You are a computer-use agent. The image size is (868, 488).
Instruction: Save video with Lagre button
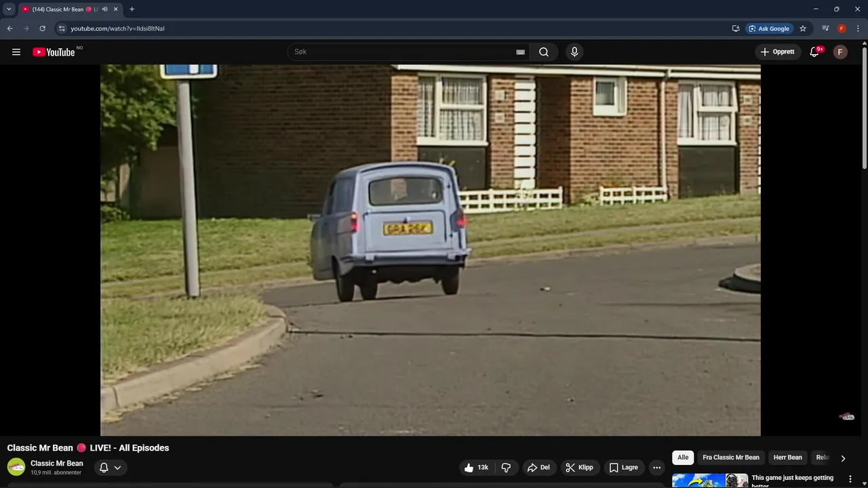(624, 468)
